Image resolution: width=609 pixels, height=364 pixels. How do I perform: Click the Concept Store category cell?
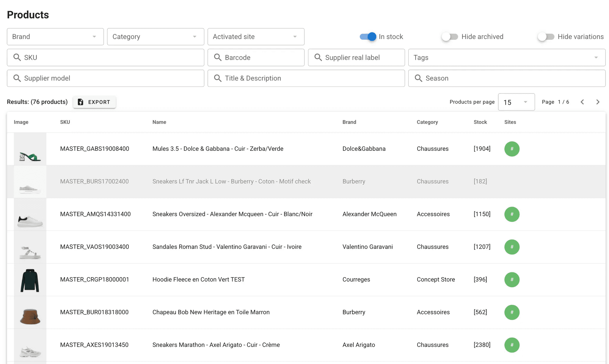coord(436,280)
